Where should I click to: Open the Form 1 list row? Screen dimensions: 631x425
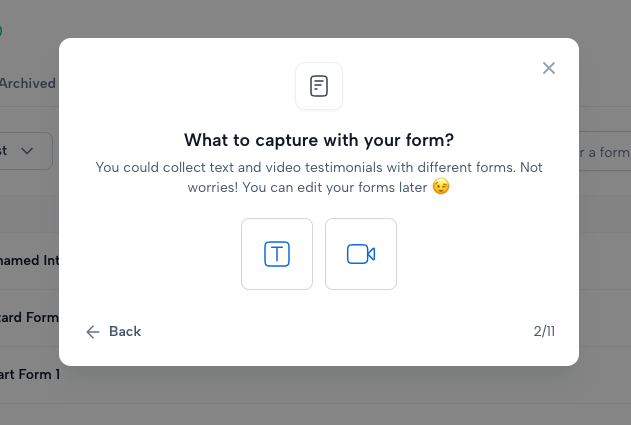[29, 375]
